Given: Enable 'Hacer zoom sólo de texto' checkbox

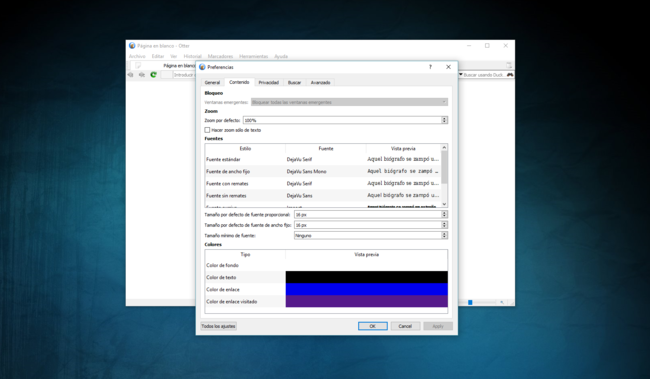Looking at the screenshot, I should [x=207, y=130].
